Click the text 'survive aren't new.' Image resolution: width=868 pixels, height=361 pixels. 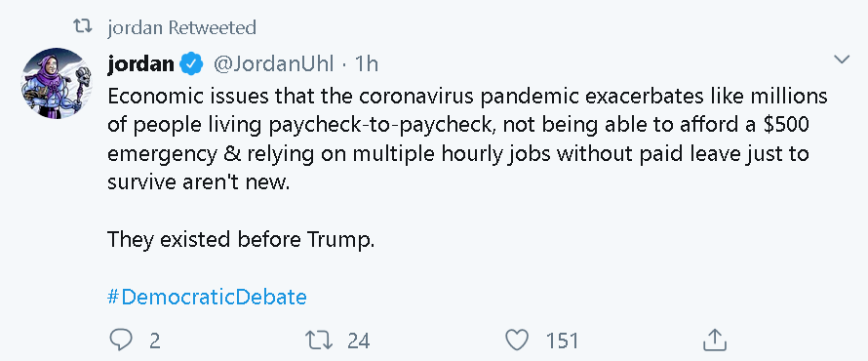pos(198,182)
